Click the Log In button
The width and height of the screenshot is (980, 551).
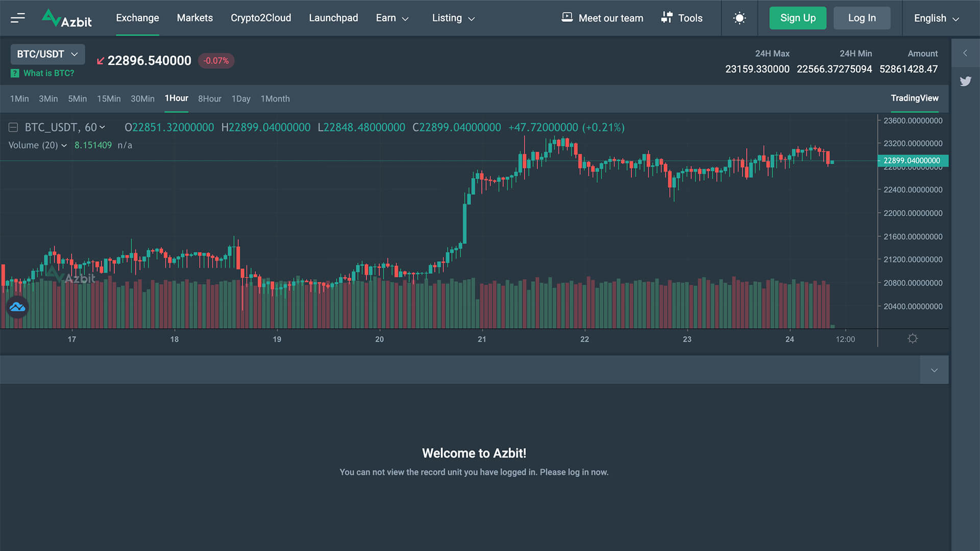(862, 18)
